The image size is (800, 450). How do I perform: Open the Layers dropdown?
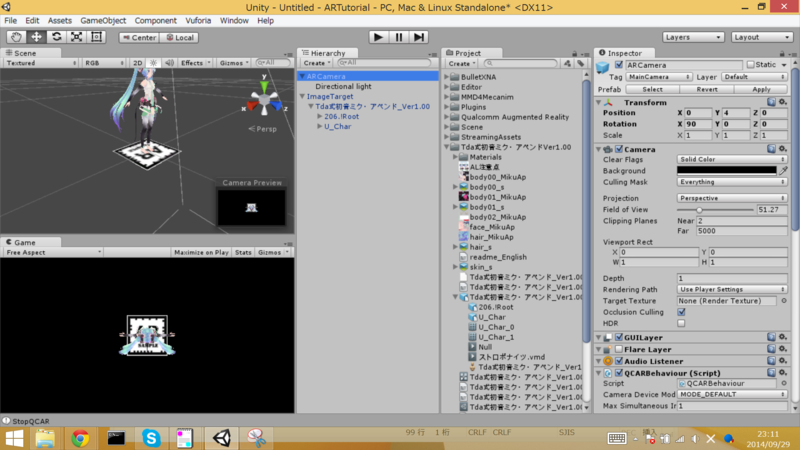tap(693, 37)
